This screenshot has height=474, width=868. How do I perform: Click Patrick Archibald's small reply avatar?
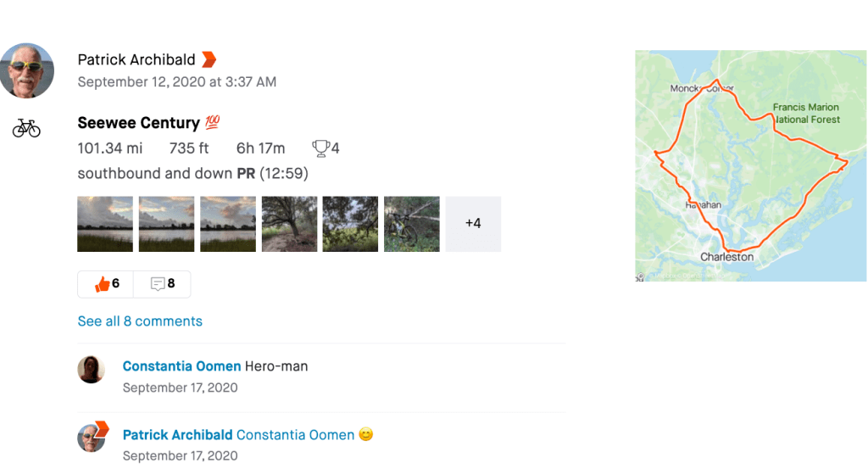(92, 438)
